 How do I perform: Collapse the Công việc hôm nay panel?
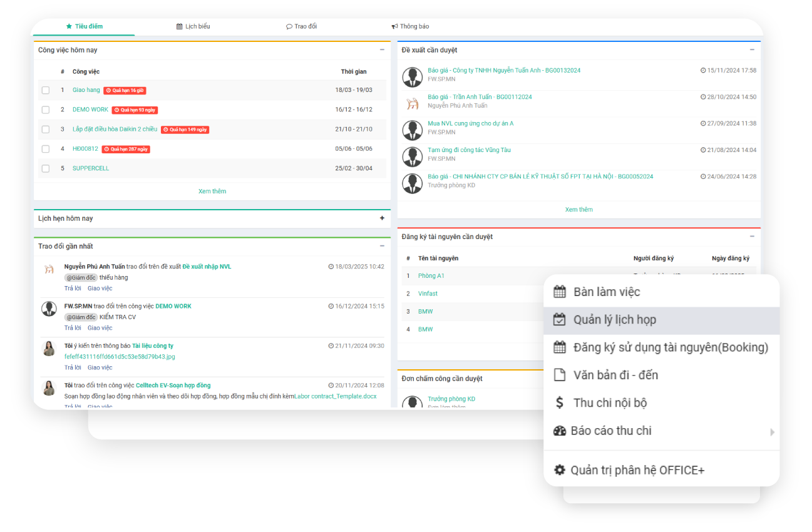(x=382, y=50)
